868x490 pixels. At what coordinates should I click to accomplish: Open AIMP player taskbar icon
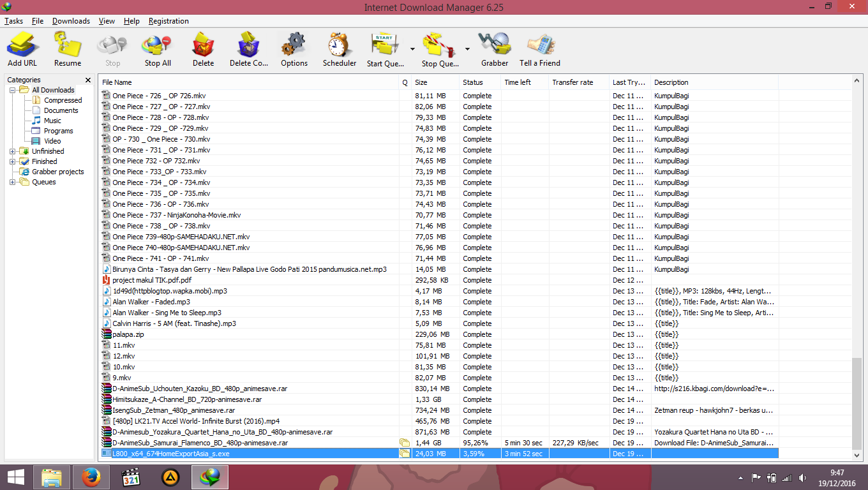(170, 477)
